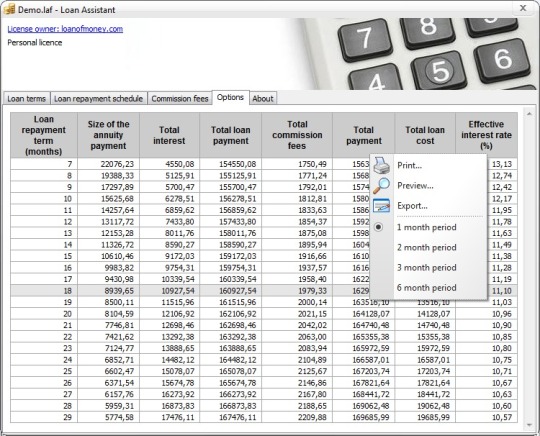Image resolution: width=540 pixels, height=436 pixels.
Task: Click the Size of the annuity payment header
Action: coord(108,135)
